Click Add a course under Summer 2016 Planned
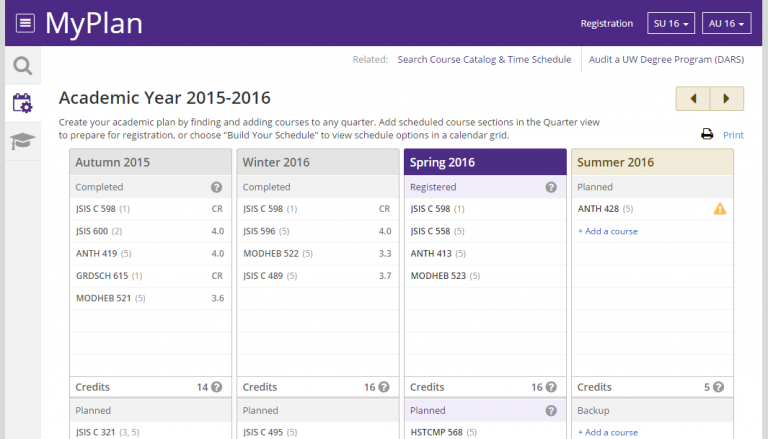 [608, 231]
